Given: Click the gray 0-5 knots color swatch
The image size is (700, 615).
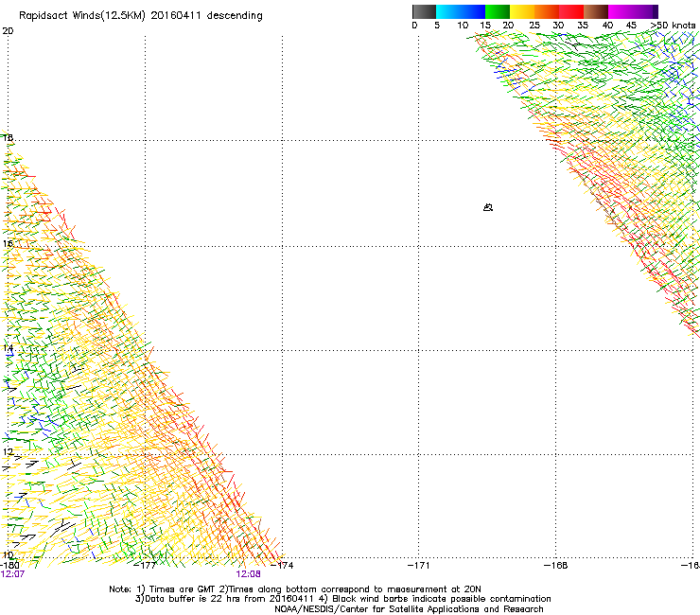Looking at the screenshot, I should coord(424,11).
